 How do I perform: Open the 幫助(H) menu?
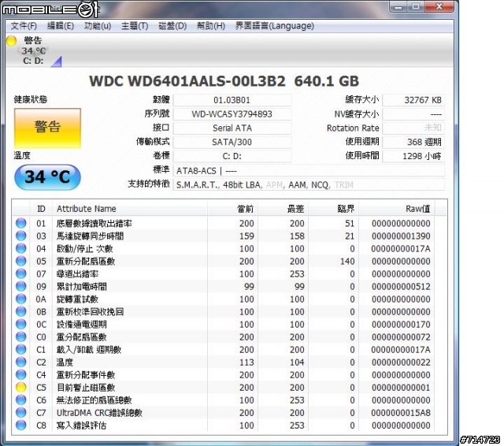pos(211,26)
